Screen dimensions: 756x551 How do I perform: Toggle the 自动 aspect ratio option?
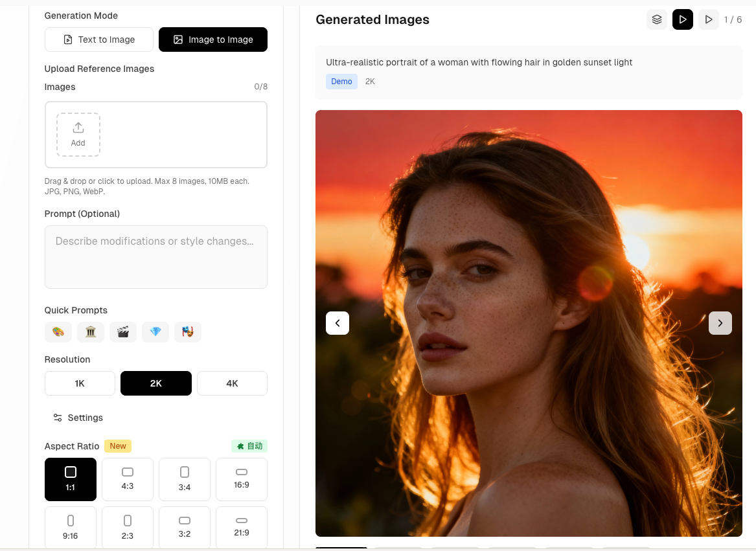[249, 446]
